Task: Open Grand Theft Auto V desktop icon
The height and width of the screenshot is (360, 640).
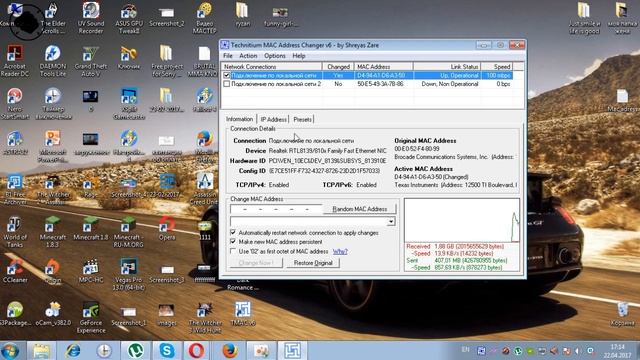Action: pyautogui.click(x=91, y=61)
